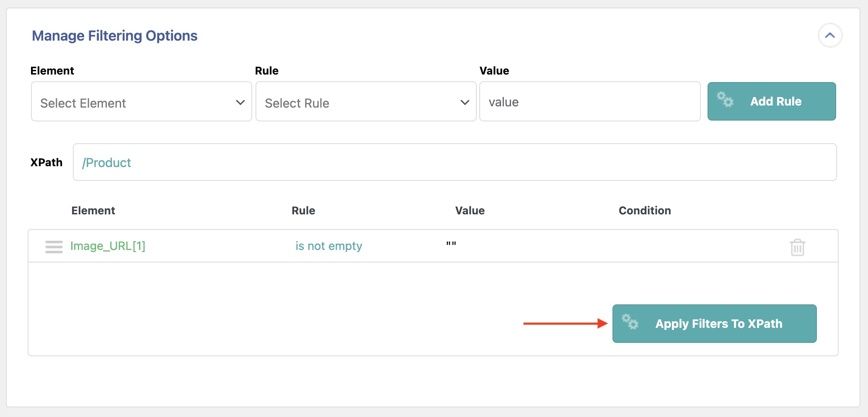Click the Manage Filtering Options heading
The width and height of the screenshot is (868, 417).
point(114,36)
